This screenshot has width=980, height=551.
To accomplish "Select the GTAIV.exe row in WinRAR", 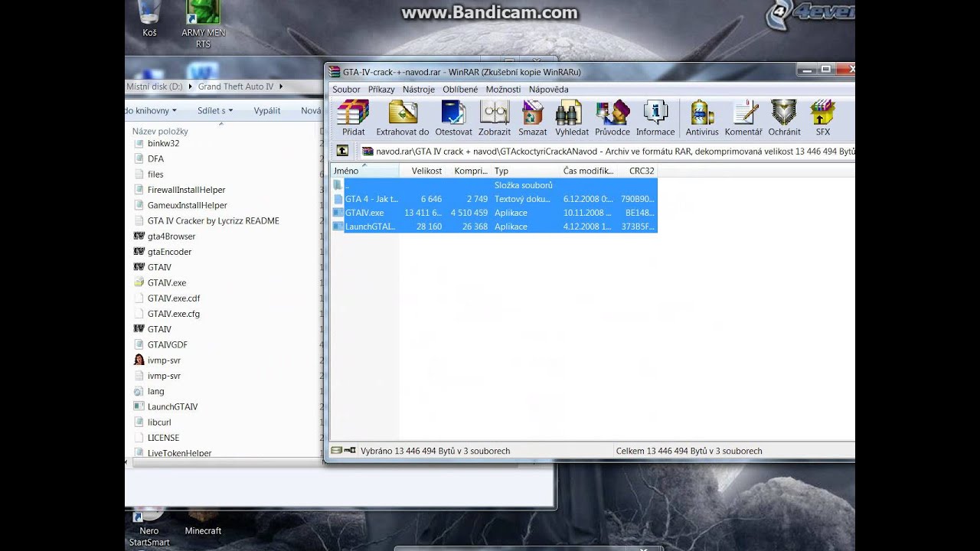I will [x=494, y=213].
